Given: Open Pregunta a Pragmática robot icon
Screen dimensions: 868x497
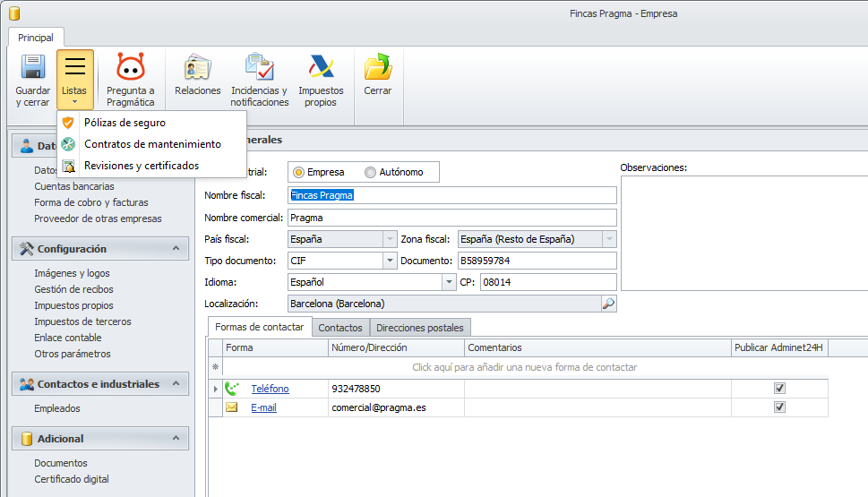Looking at the screenshot, I should click(131, 69).
